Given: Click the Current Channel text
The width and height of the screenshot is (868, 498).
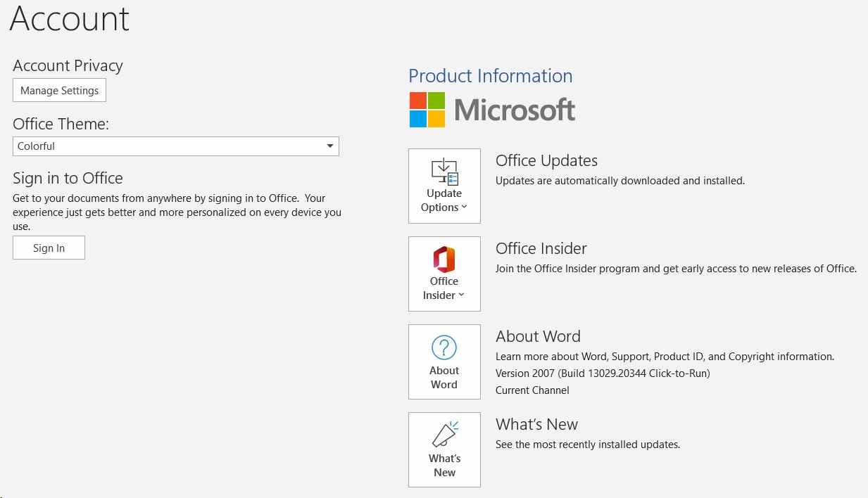Looking at the screenshot, I should click(532, 390).
